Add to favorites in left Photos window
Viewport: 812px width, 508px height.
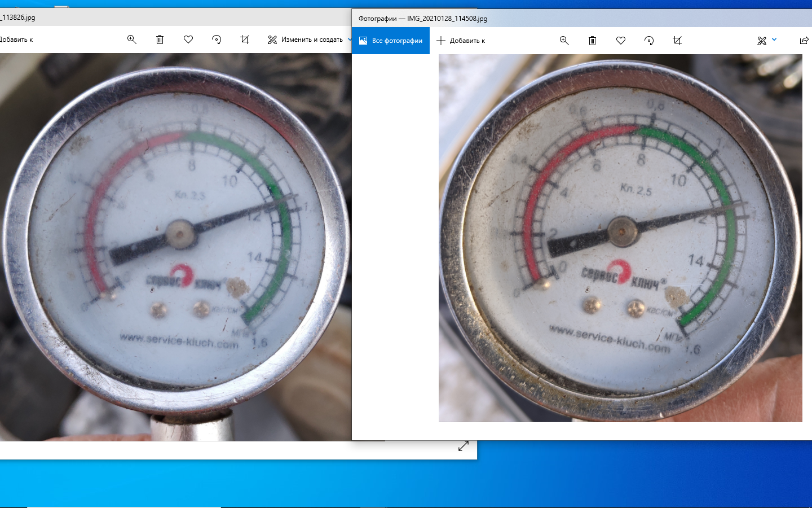click(x=188, y=40)
